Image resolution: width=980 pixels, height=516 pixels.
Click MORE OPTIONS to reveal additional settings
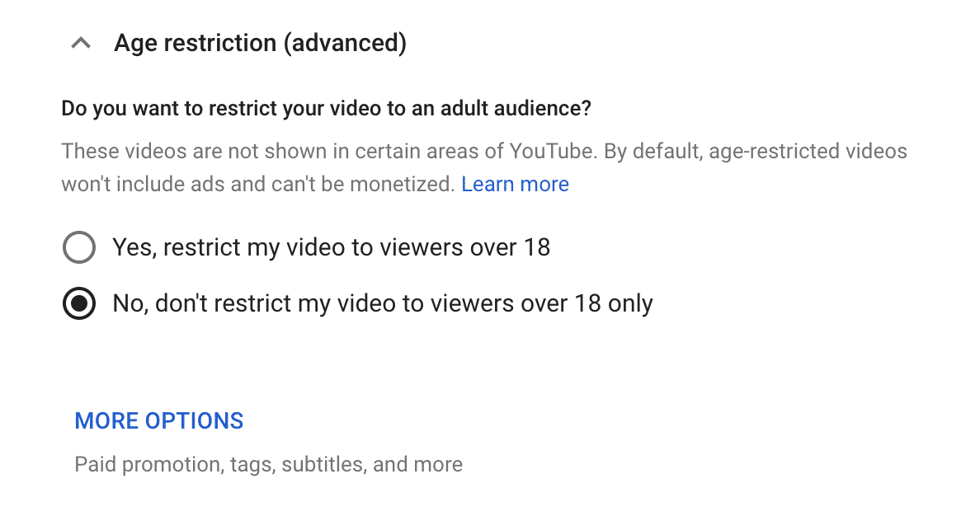click(x=158, y=420)
